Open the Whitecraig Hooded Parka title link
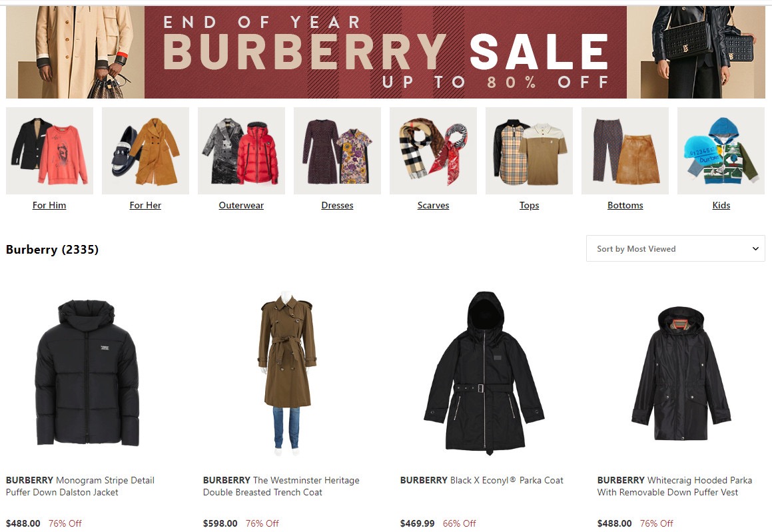Image resolution: width=772 pixels, height=532 pixels. (x=675, y=486)
